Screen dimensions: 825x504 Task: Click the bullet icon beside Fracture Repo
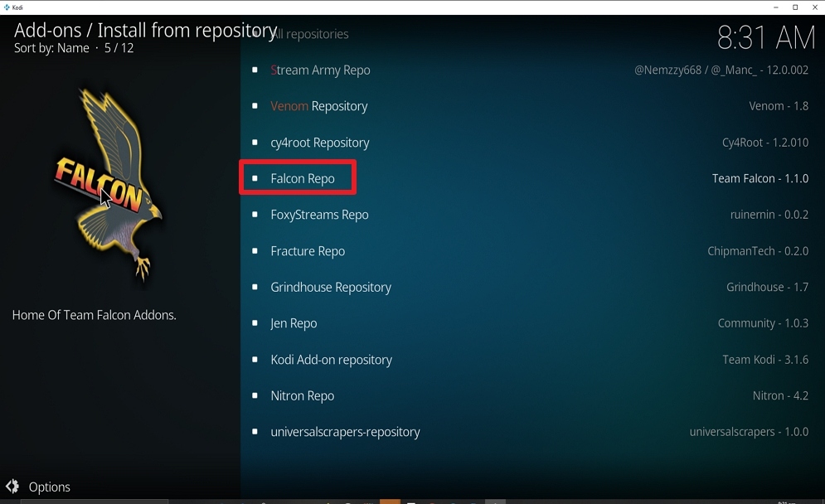[255, 251]
